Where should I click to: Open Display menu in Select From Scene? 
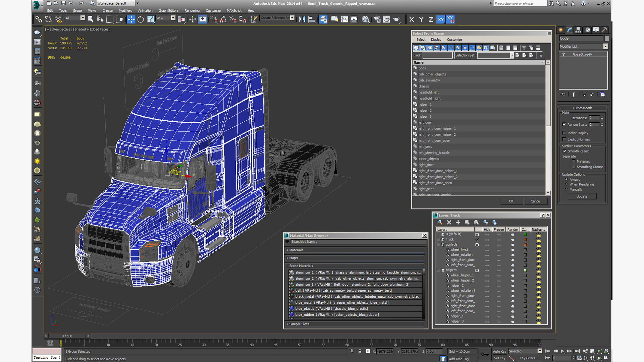(436, 40)
